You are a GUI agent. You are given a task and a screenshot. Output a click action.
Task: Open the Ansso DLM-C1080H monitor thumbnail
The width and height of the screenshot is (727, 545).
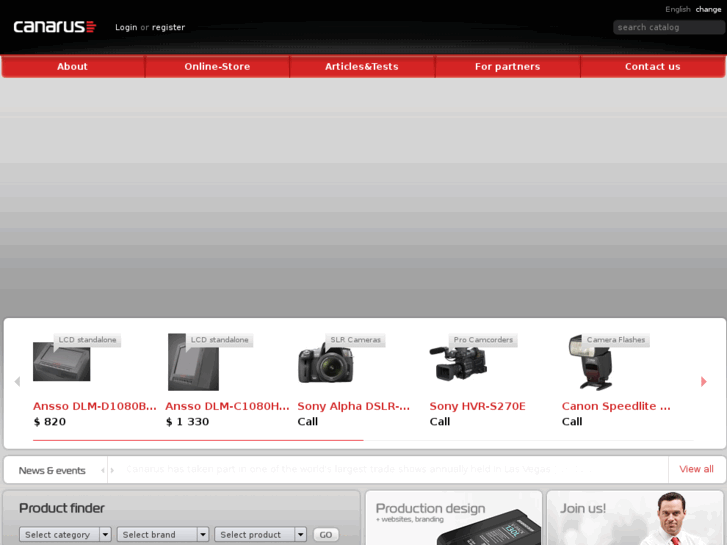(193, 362)
